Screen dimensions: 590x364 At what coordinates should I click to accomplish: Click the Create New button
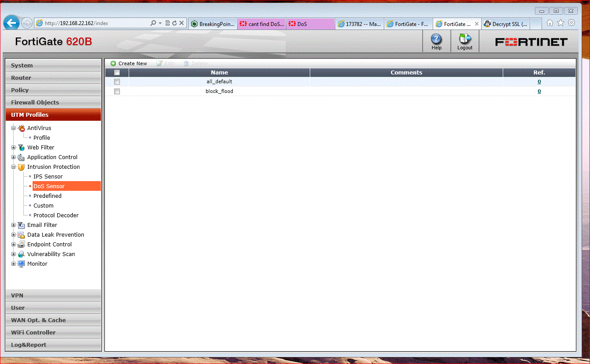[x=129, y=63]
